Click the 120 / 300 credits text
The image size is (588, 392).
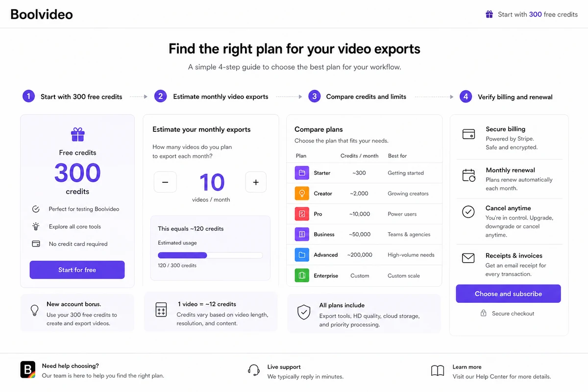coord(177,265)
